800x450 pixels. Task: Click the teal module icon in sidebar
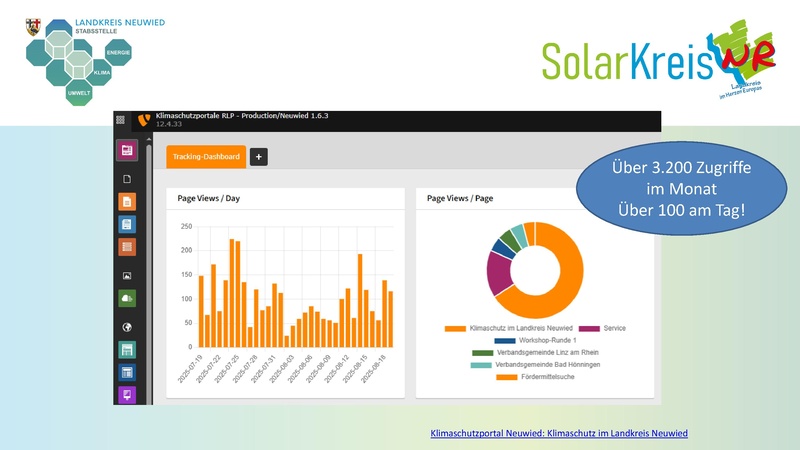[127, 349]
